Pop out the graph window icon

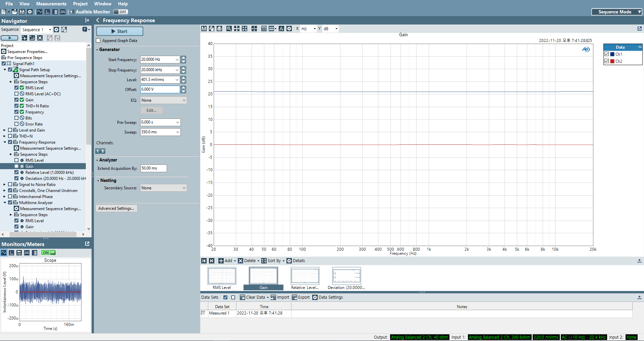click(x=640, y=29)
